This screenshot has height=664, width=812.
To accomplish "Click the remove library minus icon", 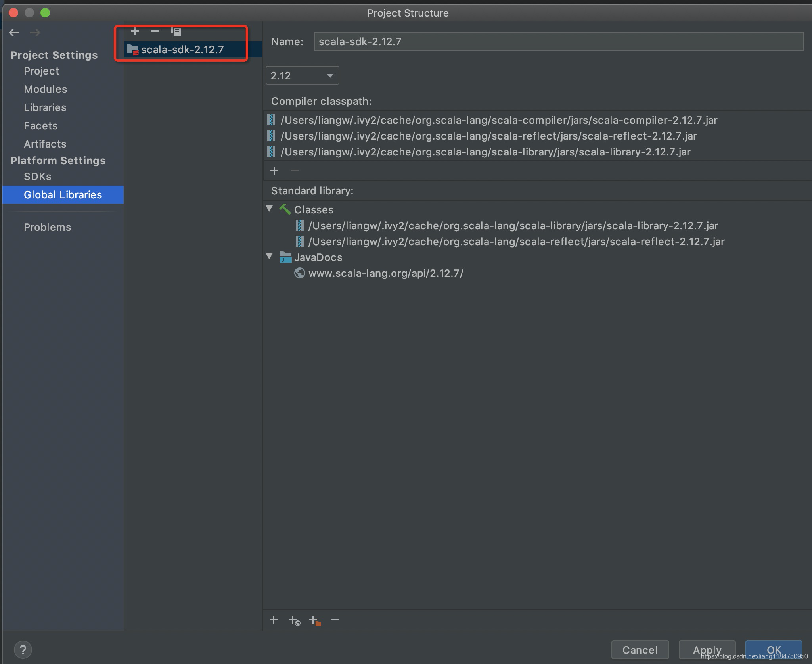I will pyautogui.click(x=155, y=31).
